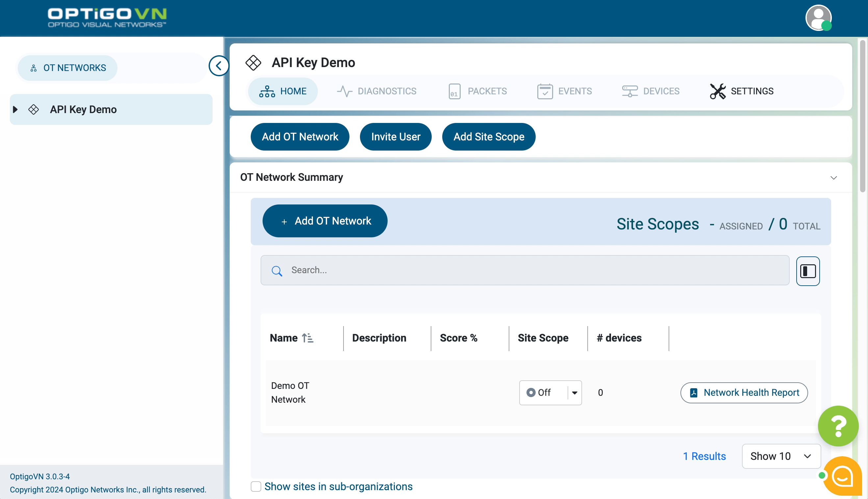Collapse the sidebar with the chevron button
This screenshot has width=868, height=499.
(x=218, y=66)
